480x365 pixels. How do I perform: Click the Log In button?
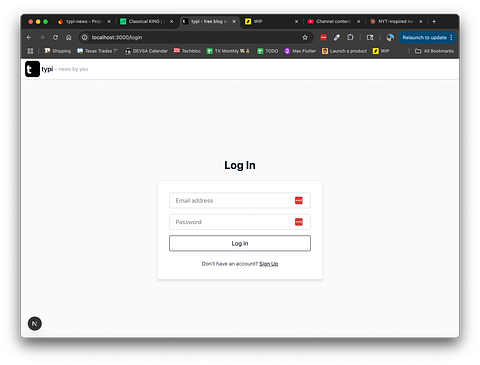click(240, 243)
